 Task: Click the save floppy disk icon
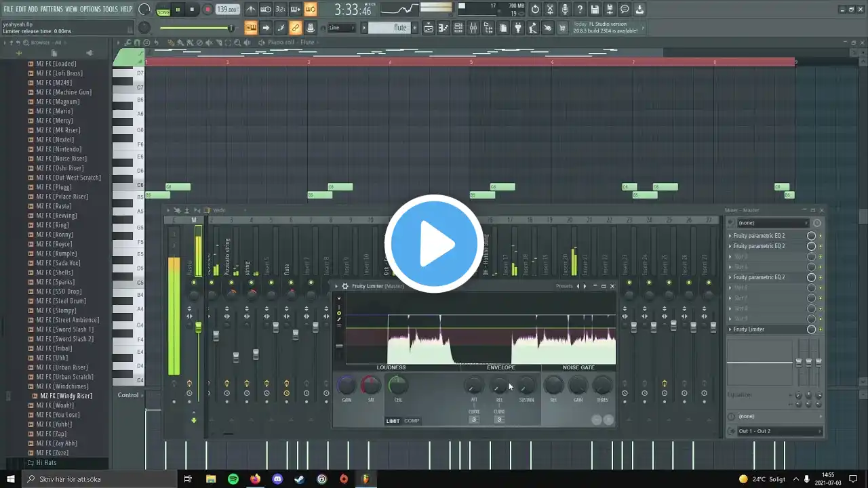tap(595, 9)
